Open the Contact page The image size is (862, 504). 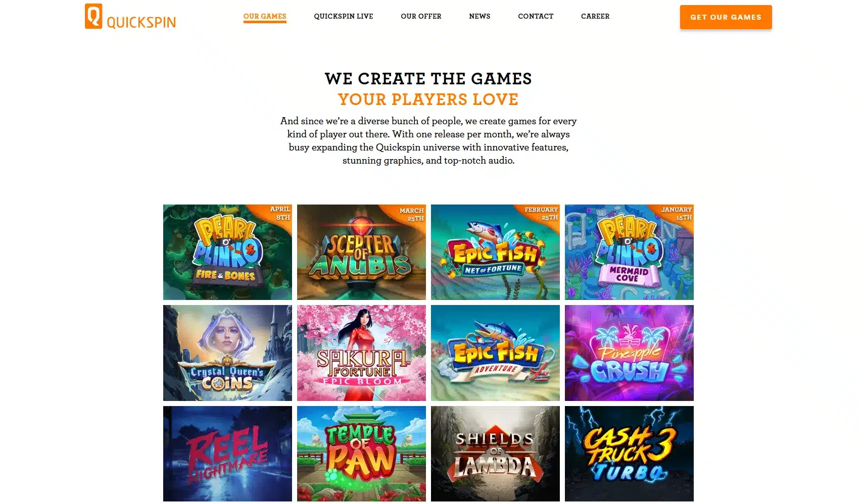(x=536, y=16)
